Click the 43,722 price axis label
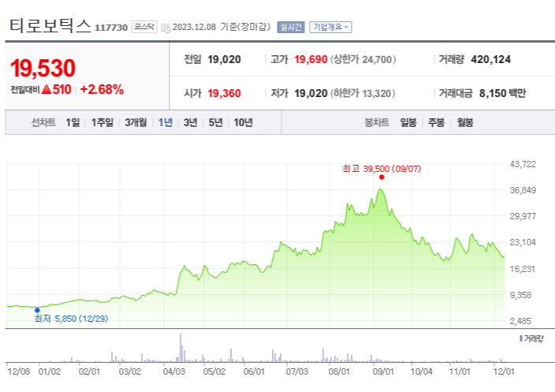555x392 pixels. click(523, 164)
